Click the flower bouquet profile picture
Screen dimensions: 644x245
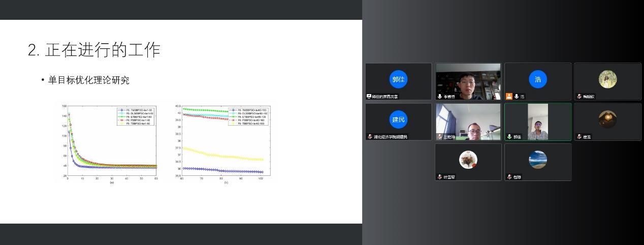468,160
